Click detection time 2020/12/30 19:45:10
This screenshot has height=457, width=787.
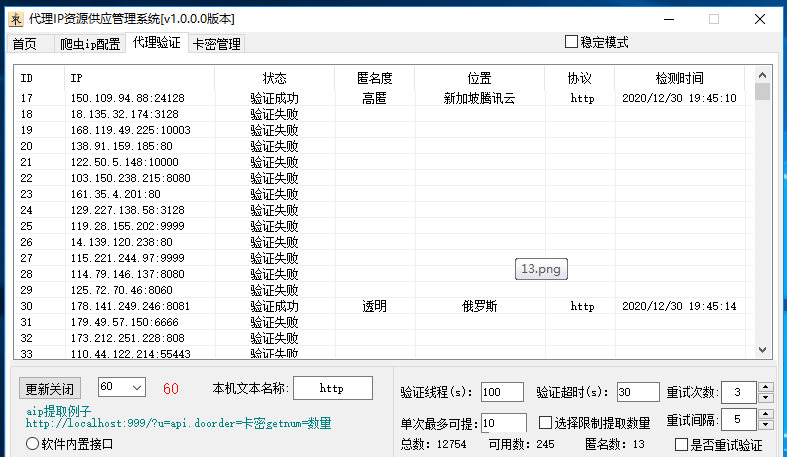679,98
